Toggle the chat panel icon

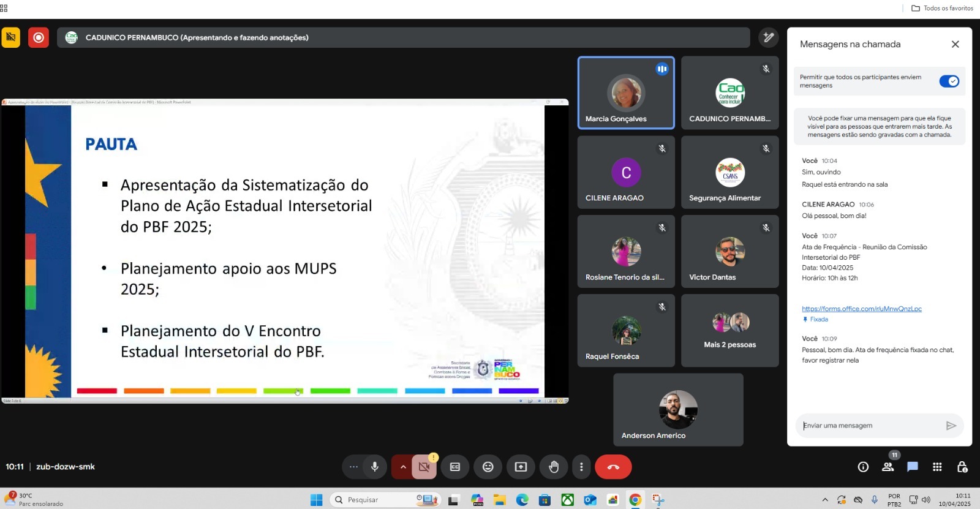click(913, 467)
